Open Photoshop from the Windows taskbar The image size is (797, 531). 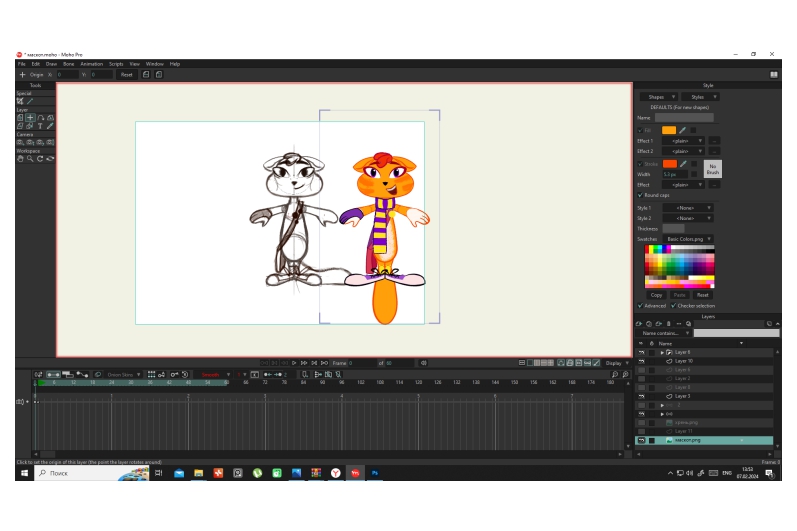point(375,473)
